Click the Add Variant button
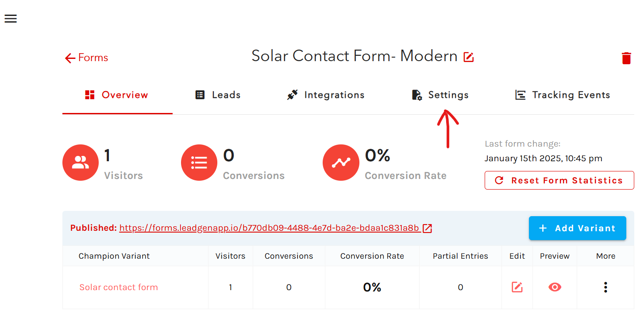The width and height of the screenshot is (644, 330). pos(577,228)
